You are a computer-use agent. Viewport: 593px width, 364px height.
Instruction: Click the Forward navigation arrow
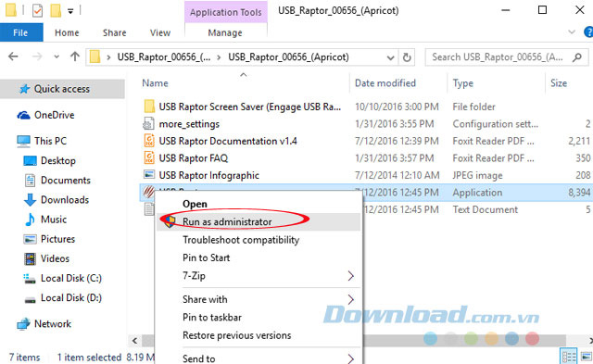(x=37, y=56)
